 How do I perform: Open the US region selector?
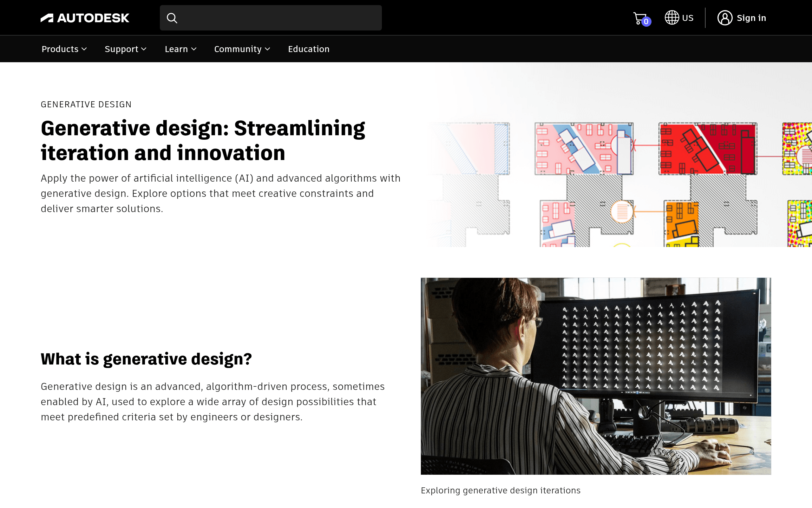pyautogui.click(x=679, y=18)
